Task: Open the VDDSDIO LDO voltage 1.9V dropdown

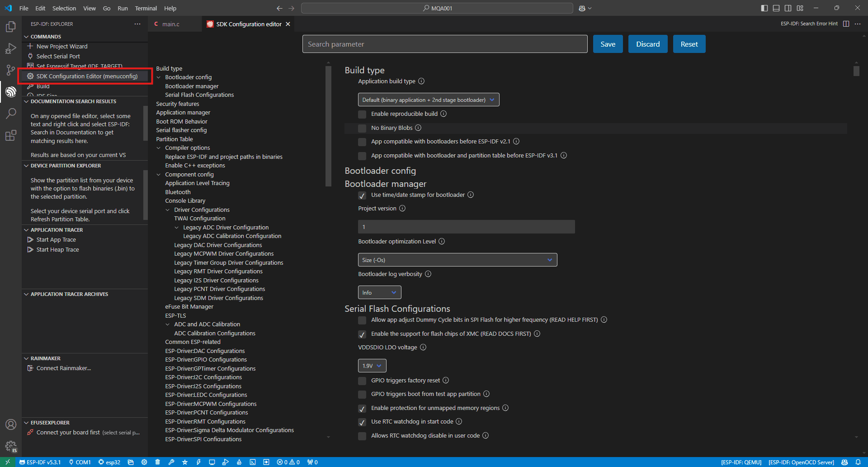Action: tap(372, 366)
